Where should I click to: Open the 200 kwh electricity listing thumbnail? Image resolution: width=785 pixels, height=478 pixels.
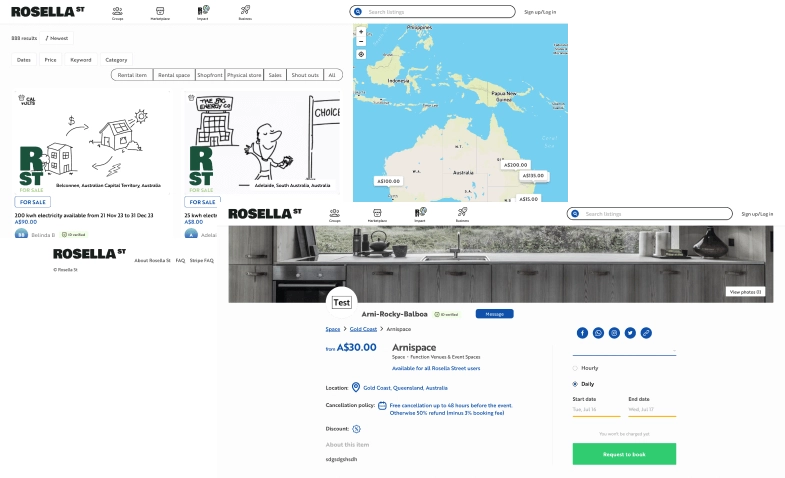tap(91, 143)
